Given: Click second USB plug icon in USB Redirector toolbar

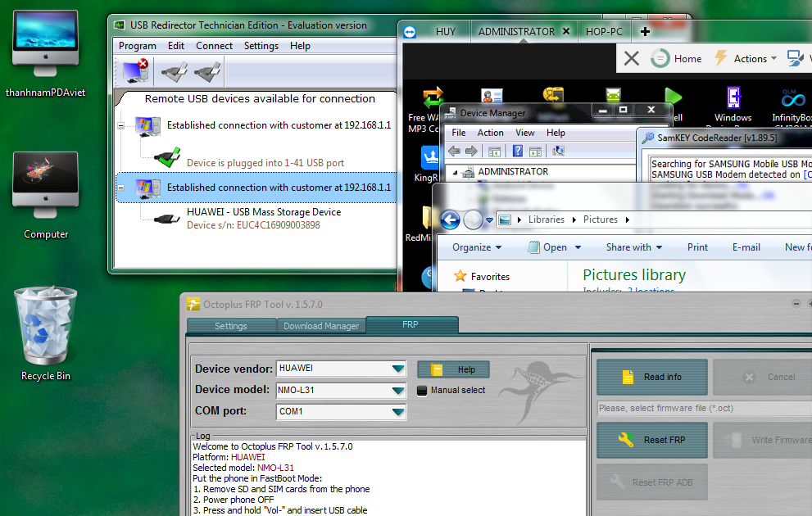Looking at the screenshot, I should coord(207,72).
